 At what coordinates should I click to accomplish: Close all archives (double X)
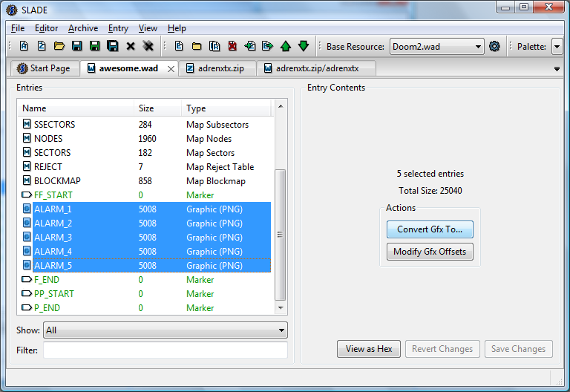148,46
